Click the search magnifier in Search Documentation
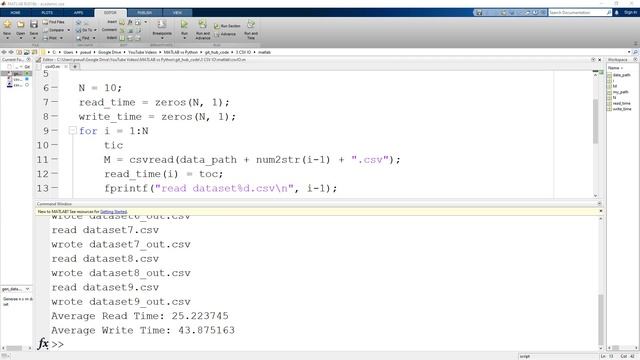The image size is (640, 360). click(609, 13)
